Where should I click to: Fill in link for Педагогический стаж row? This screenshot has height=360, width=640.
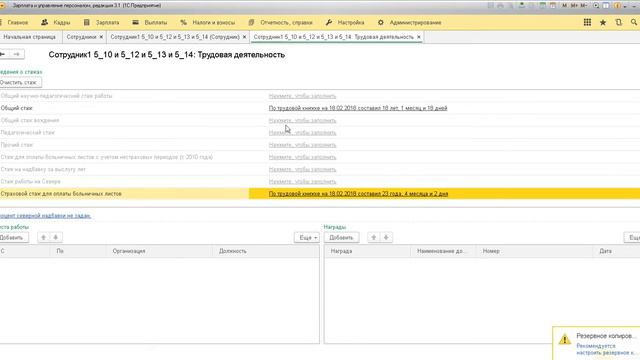302,133
